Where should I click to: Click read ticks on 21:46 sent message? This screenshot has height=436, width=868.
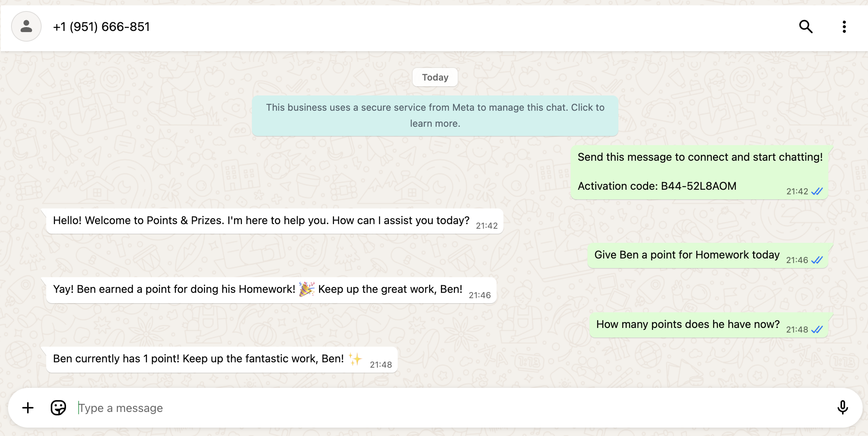click(x=817, y=260)
